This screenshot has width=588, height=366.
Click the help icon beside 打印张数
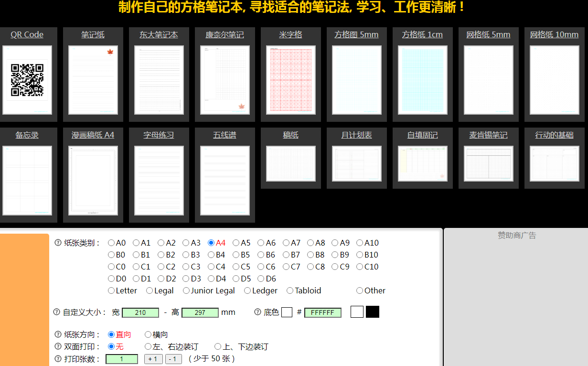(58, 359)
